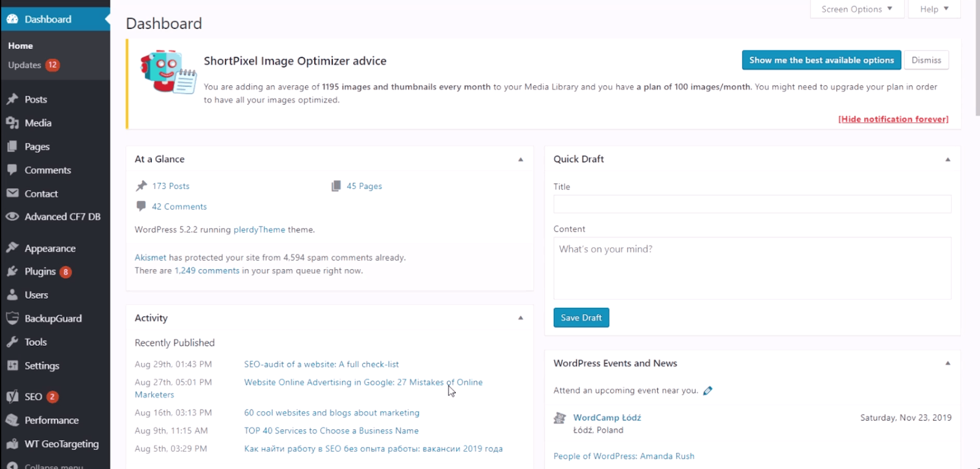Click the Posts pushpin icon in sidebar
The image size is (980, 469).
[x=12, y=99]
